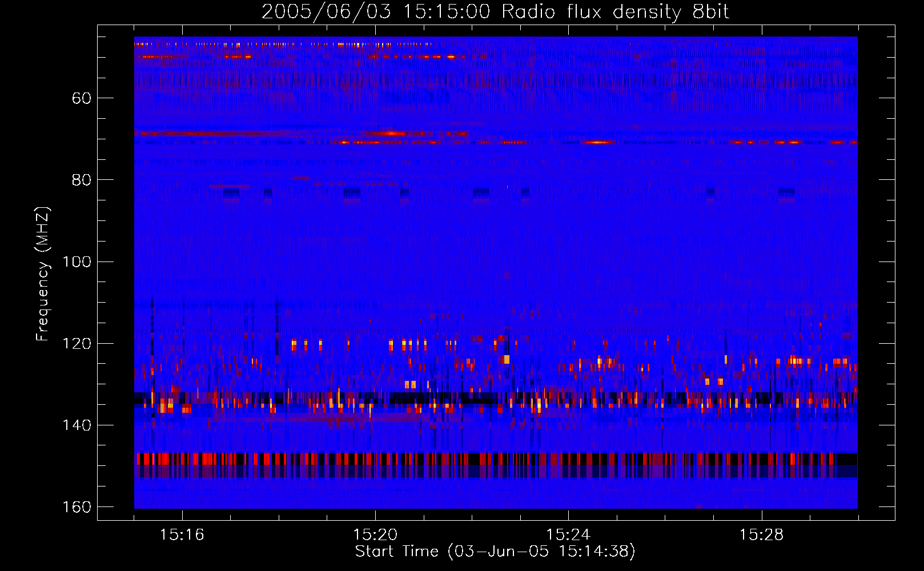Viewport: 924px width, 571px height.
Task: Select the 140 MHz frequency tick label
Action: (x=77, y=425)
